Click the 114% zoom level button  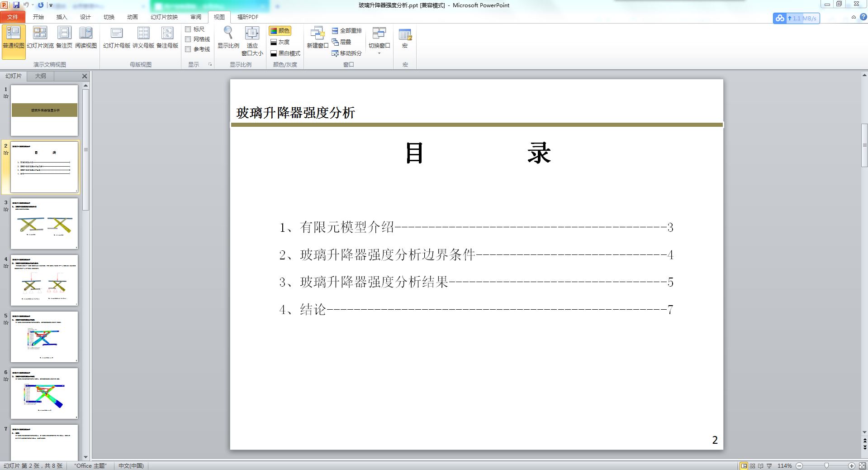(785, 466)
